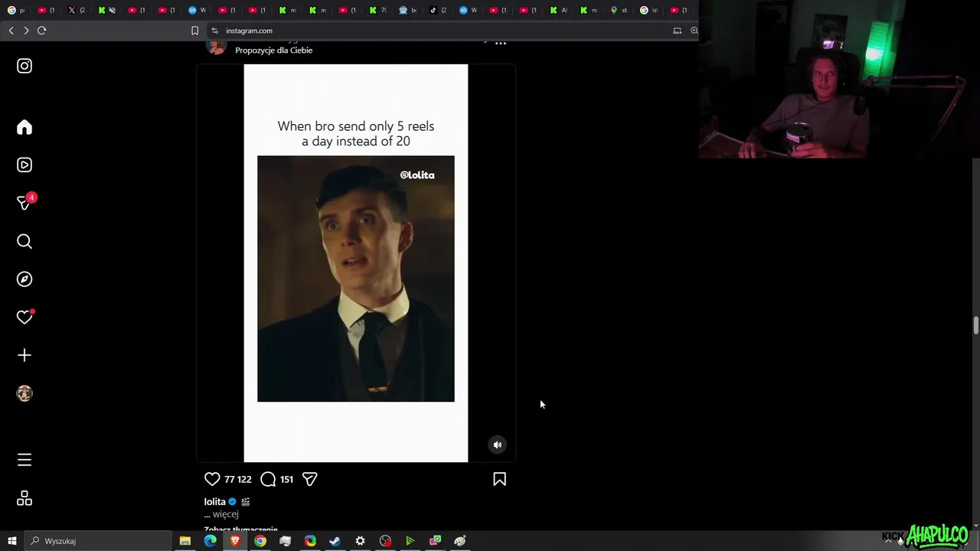Switch to the last YouTube tab
Screen dimensions: 980x551
[x=679, y=10]
